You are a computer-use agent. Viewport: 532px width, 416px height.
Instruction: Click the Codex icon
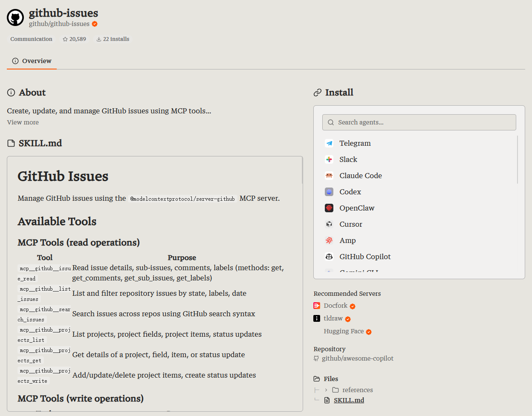coord(329,192)
